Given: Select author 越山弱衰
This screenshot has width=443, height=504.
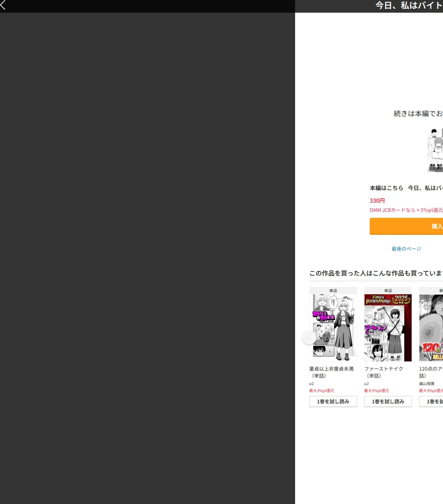Looking at the screenshot, I should [427, 384].
